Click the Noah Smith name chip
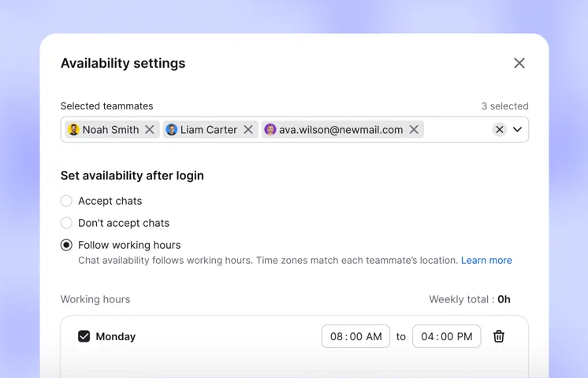The image size is (588, 378). [x=110, y=130]
